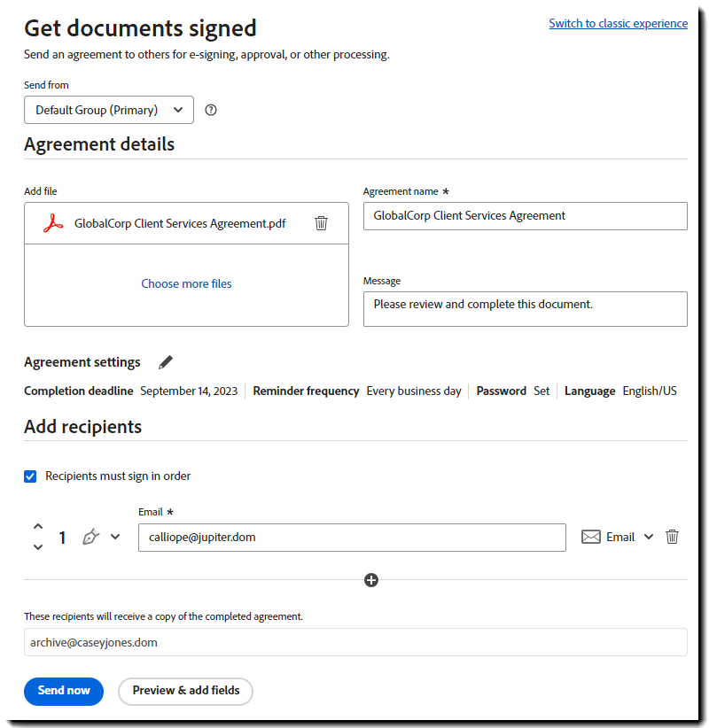Click the Agreement name text field
The width and height of the screenshot is (709, 728).
tap(525, 216)
